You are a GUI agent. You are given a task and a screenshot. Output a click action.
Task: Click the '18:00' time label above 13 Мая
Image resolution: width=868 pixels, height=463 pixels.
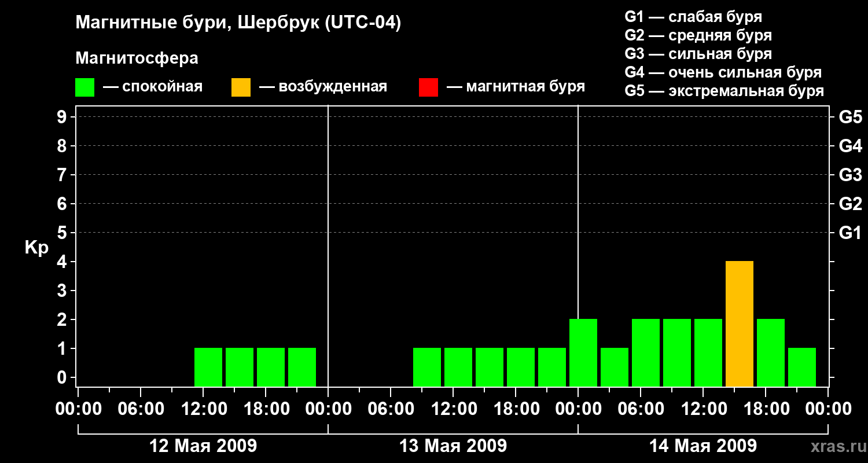click(x=516, y=409)
